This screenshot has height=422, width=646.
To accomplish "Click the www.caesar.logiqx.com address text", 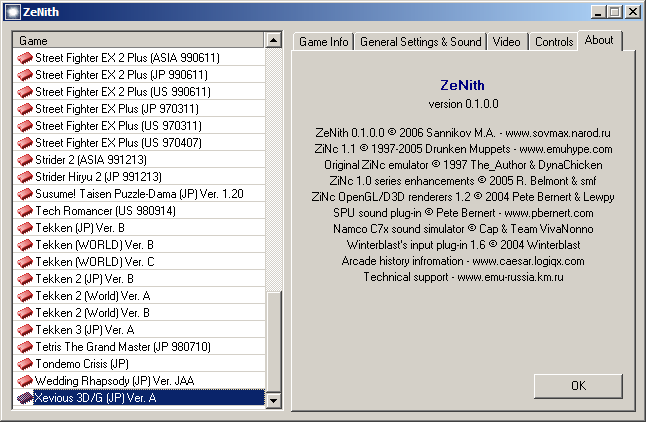I will point(528,261).
